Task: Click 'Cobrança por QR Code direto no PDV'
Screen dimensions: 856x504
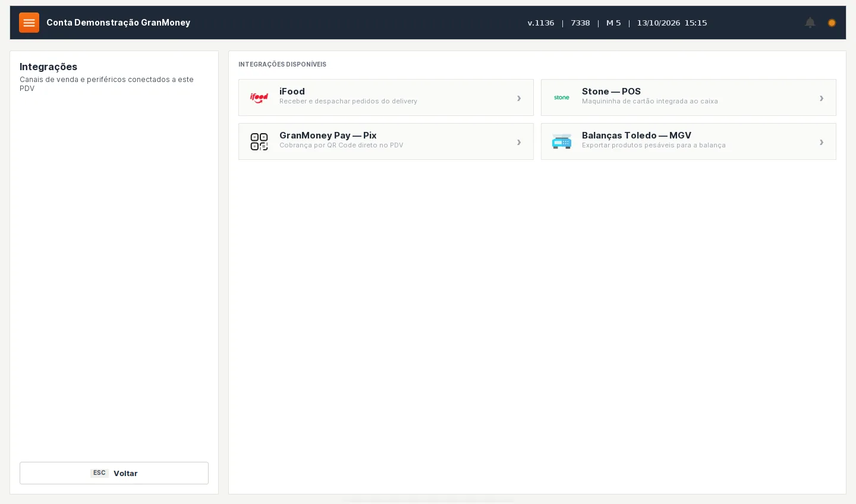Action: pyautogui.click(x=341, y=145)
